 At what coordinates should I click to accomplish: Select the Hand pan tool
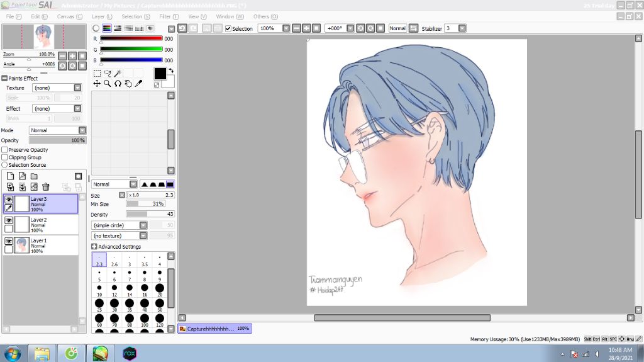point(128,84)
